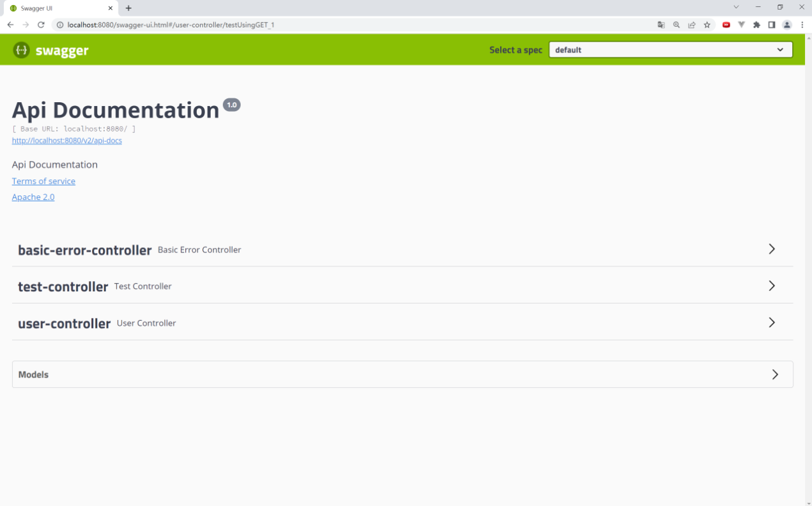Click the zoom magnifier icon in address bar
Image resolution: width=812 pixels, height=506 pixels.
pos(677,25)
